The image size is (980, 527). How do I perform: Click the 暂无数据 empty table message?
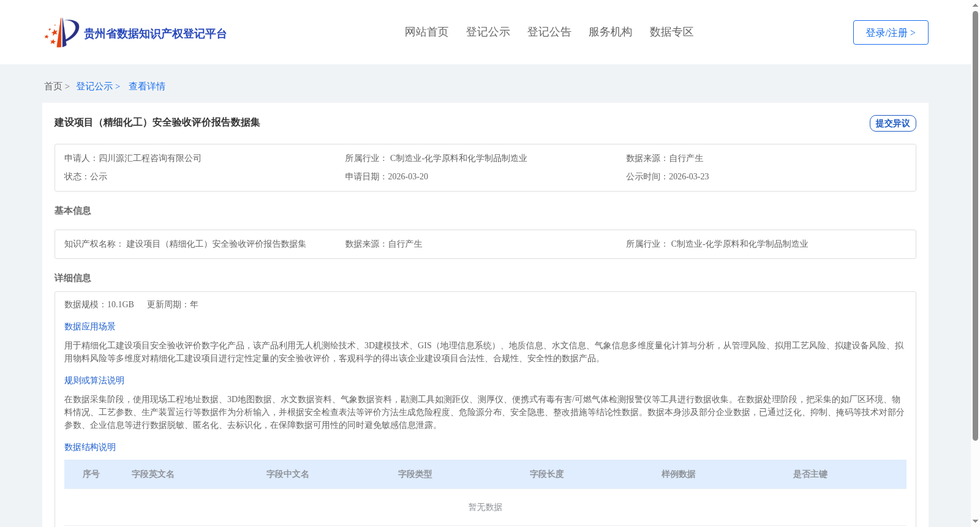pos(485,507)
